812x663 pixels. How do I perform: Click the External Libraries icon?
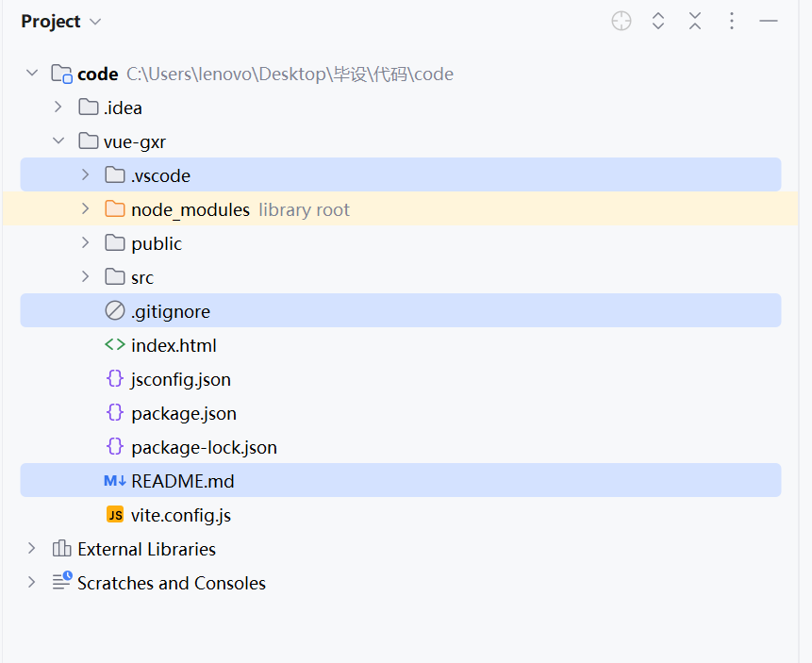point(61,549)
